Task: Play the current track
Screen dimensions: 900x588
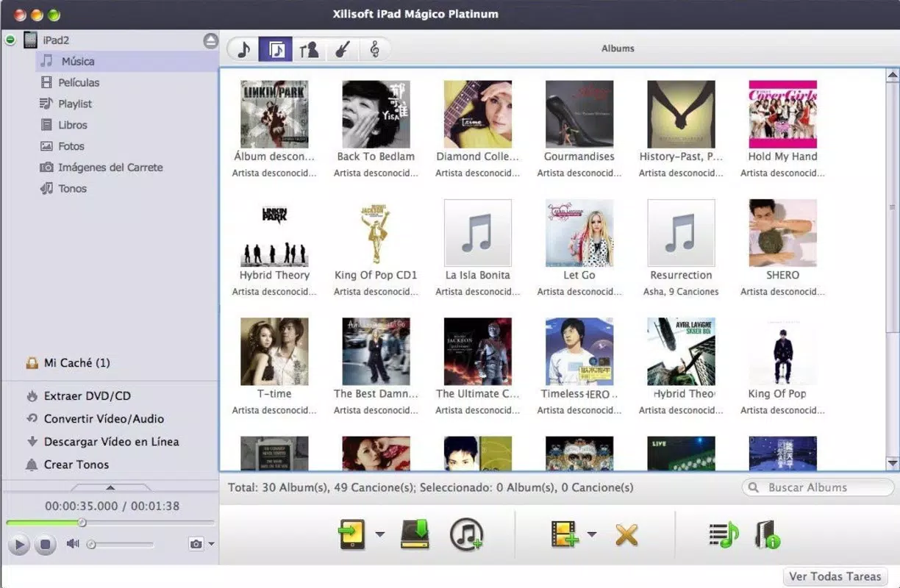Action: 20,545
